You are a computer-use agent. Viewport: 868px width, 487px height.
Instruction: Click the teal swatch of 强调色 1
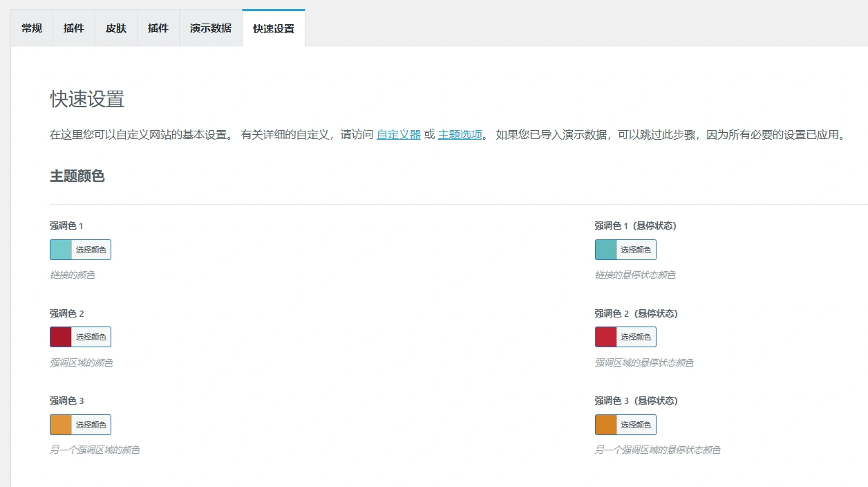pos(60,250)
